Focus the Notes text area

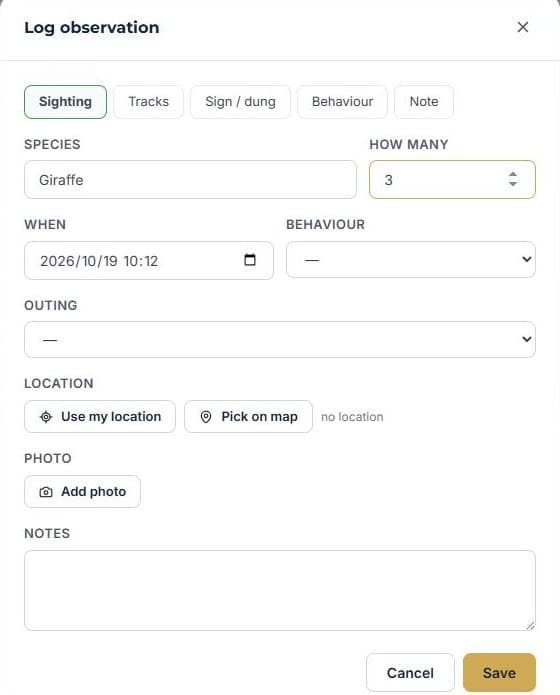(280, 590)
